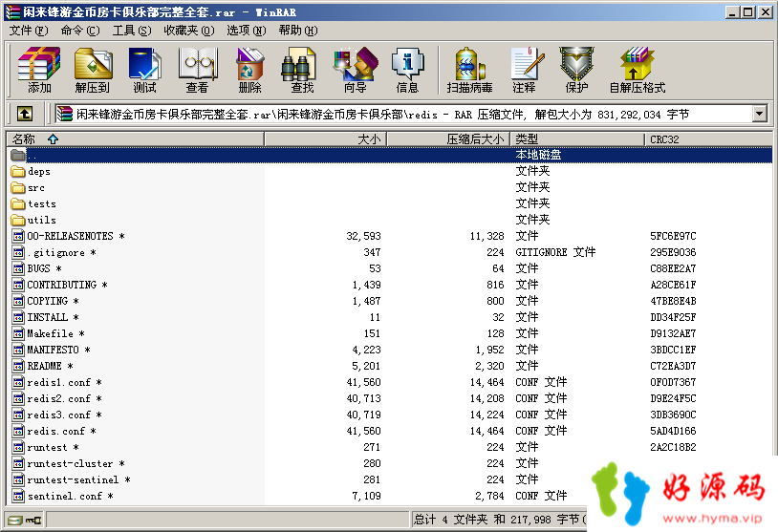Screen dimensions: 778x532
Task: Sort by Type (类型) column header
Action: click(x=577, y=139)
